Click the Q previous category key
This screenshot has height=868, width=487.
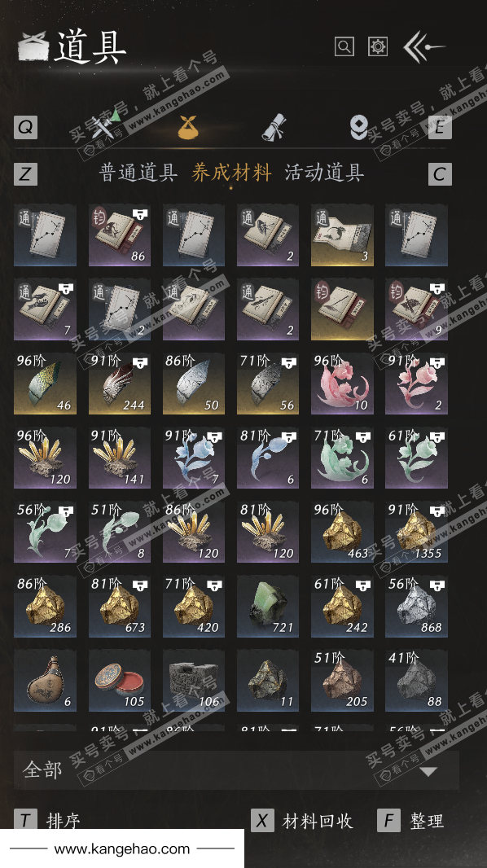click(25, 127)
